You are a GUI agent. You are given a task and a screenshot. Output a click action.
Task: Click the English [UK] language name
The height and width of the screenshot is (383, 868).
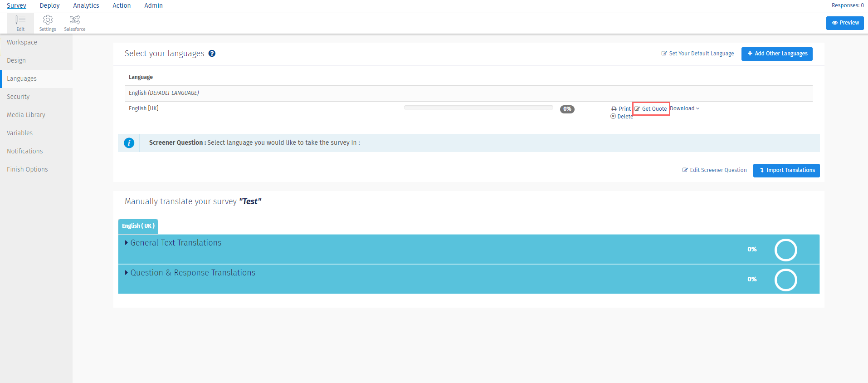[x=144, y=108]
